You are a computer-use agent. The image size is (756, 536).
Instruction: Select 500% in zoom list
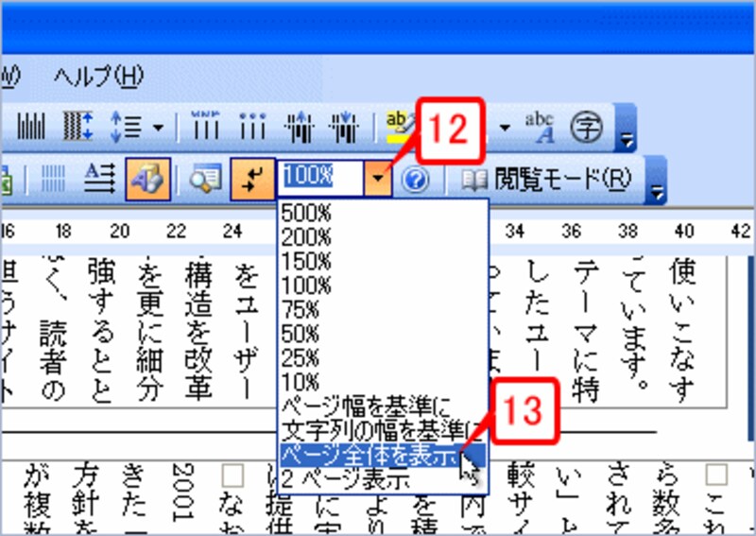point(384,213)
